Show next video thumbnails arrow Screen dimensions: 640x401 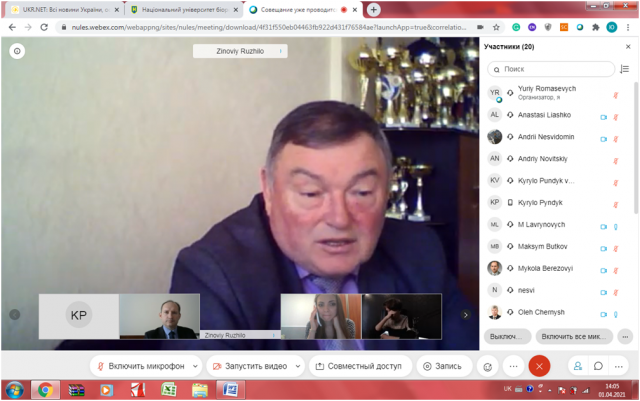(x=466, y=315)
